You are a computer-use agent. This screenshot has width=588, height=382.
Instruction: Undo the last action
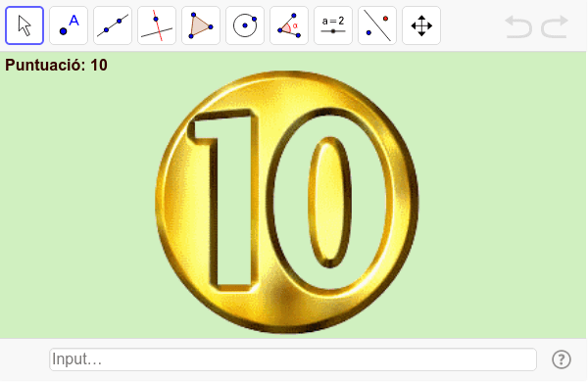point(518,26)
